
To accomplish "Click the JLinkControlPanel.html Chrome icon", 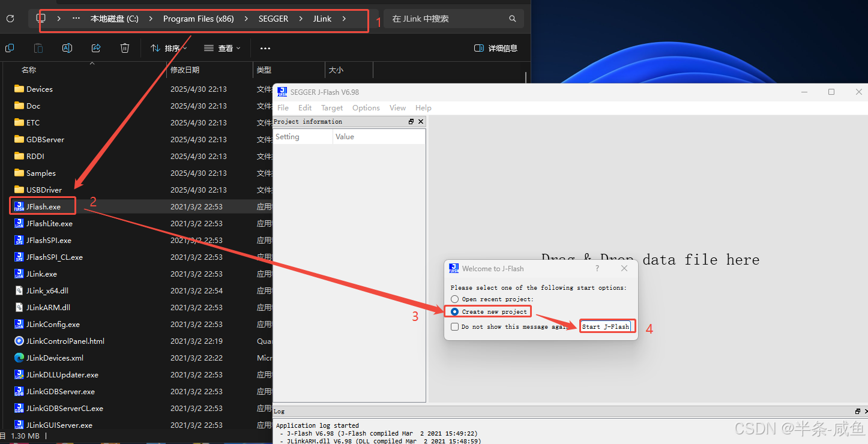I will [19, 341].
